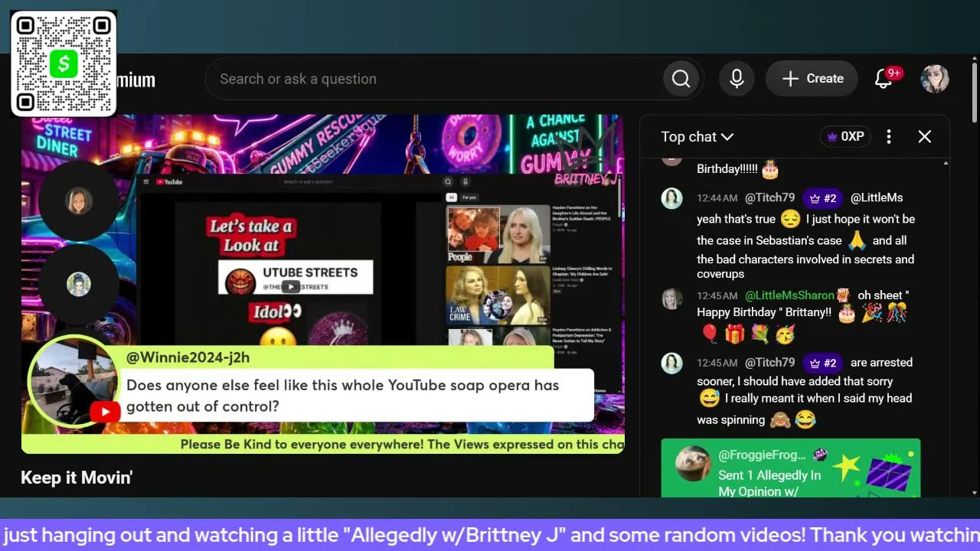980x551 pixels.
Task: Click the red YouTube icon on comment overlay
Action: point(105,412)
